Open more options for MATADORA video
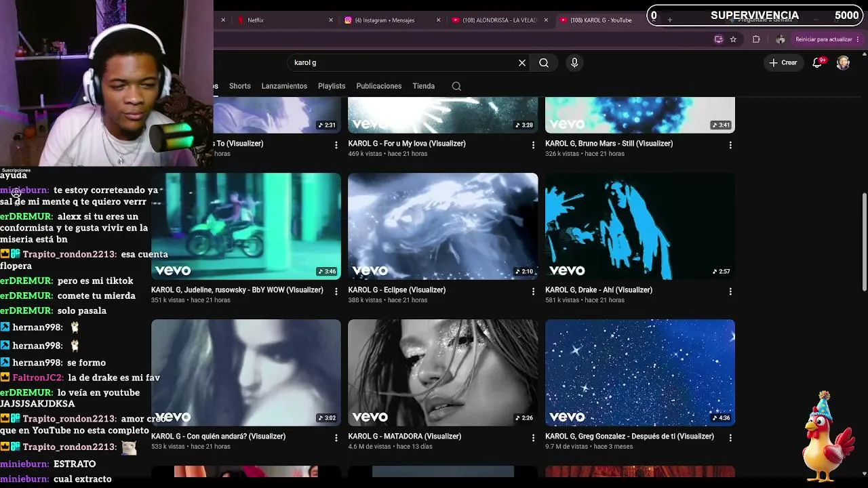This screenshot has width=868, height=488. click(x=533, y=438)
